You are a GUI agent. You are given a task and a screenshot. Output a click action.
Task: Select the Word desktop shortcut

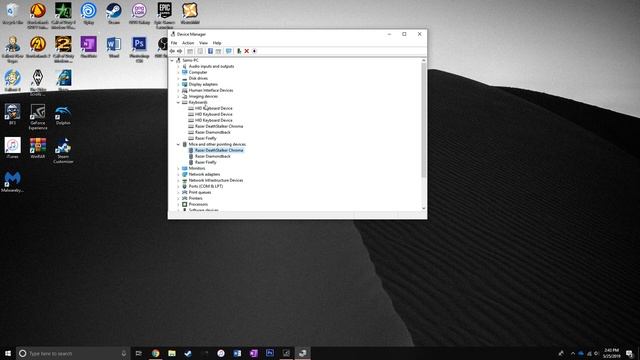(114, 47)
